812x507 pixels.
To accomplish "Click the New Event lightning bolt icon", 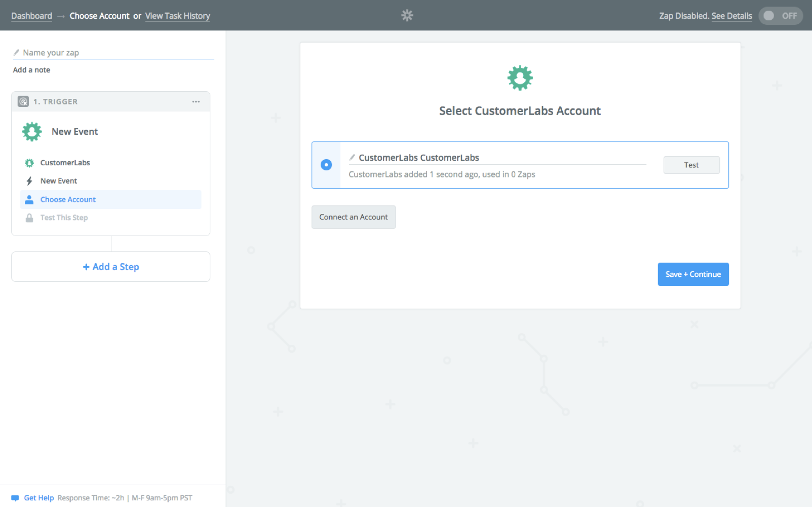I will coord(29,180).
